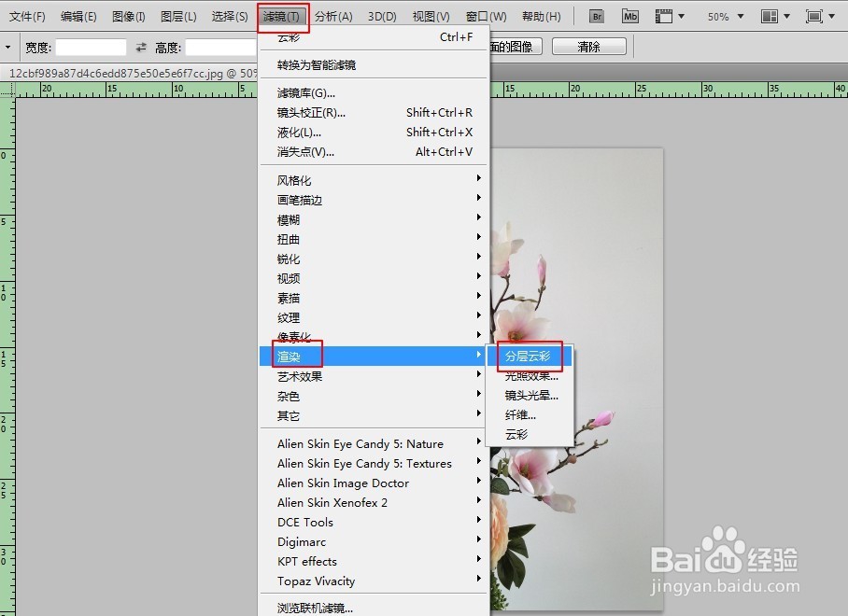
Task: Choose 云彩 clouds in the 渲染 submenu
Action: [530, 434]
